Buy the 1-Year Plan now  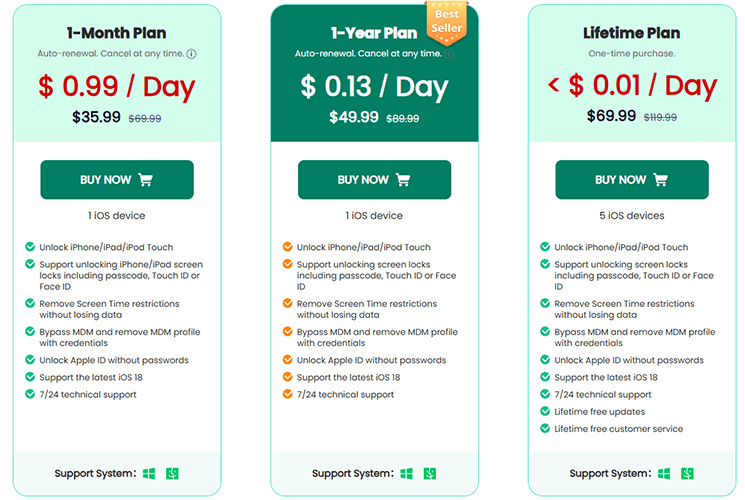point(374,180)
